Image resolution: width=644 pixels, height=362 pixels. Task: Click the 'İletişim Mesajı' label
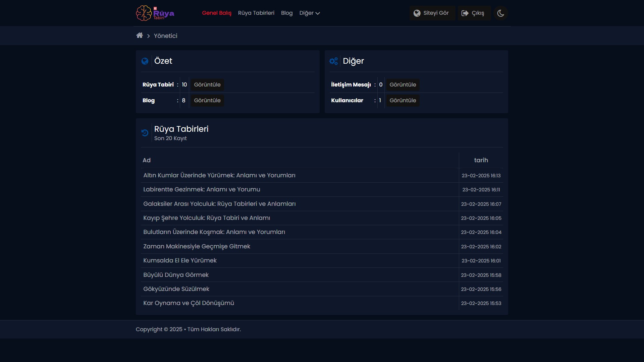351,85
